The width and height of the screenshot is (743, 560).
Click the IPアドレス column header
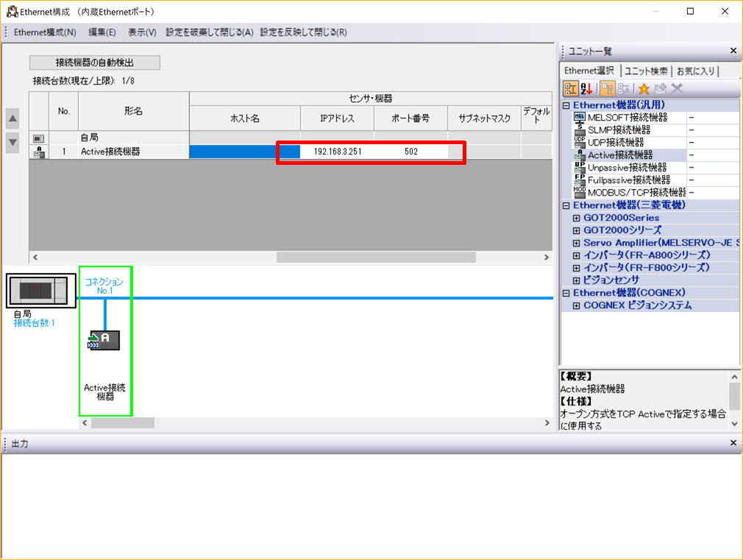tap(338, 118)
